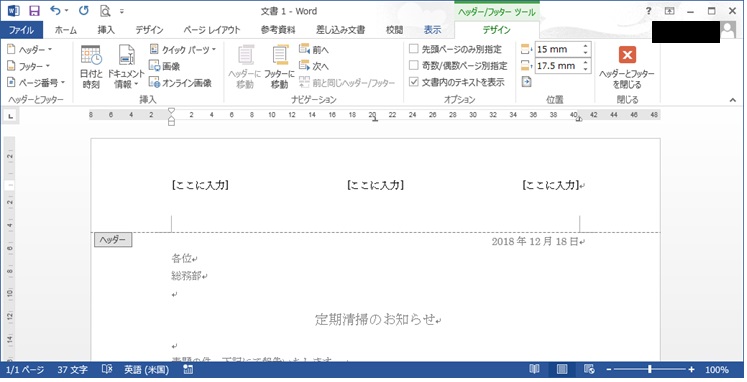Viewport: 747px width, 382px height.
Task: Expand the undo history dropdown arrow
Action: pos(66,11)
